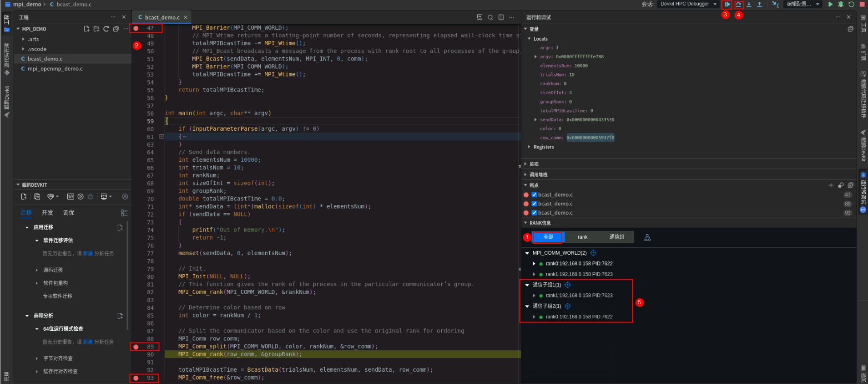The height and width of the screenshot is (384, 868).
Task: Expand the 调用堆栈 call stack section
Action: click(x=525, y=174)
